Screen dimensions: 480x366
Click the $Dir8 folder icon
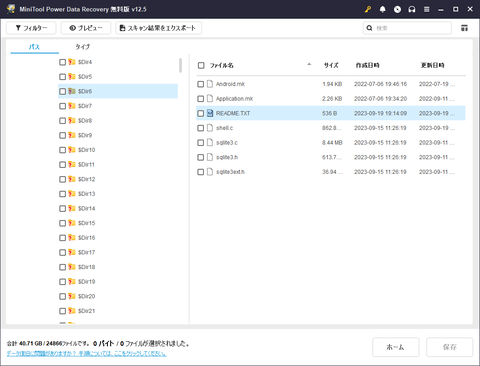point(72,120)
